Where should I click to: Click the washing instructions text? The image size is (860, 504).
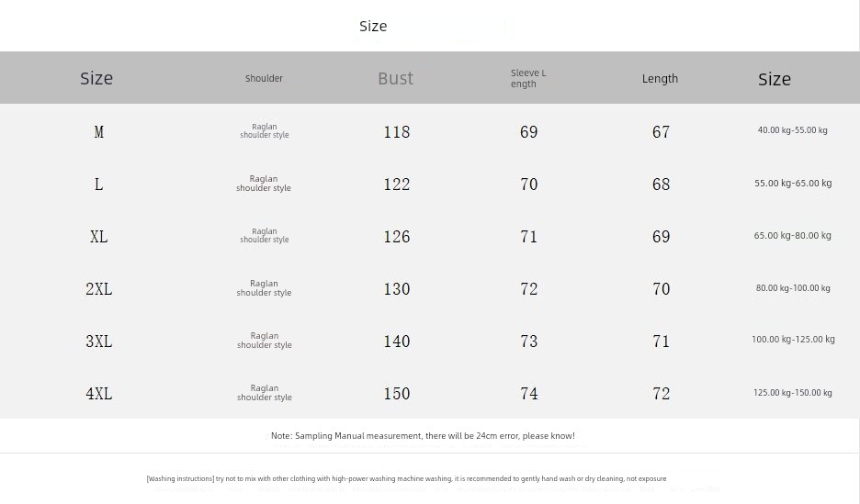[406, 479]
